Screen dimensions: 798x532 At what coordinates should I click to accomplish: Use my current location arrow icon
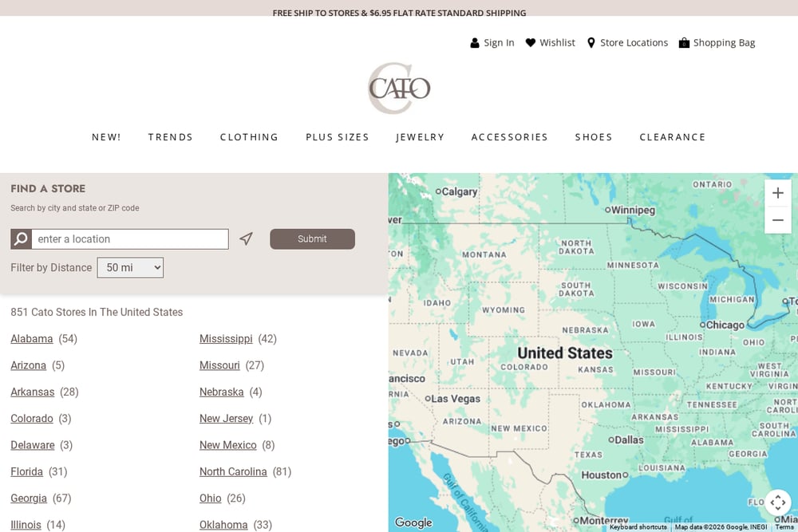click(247, 238)
